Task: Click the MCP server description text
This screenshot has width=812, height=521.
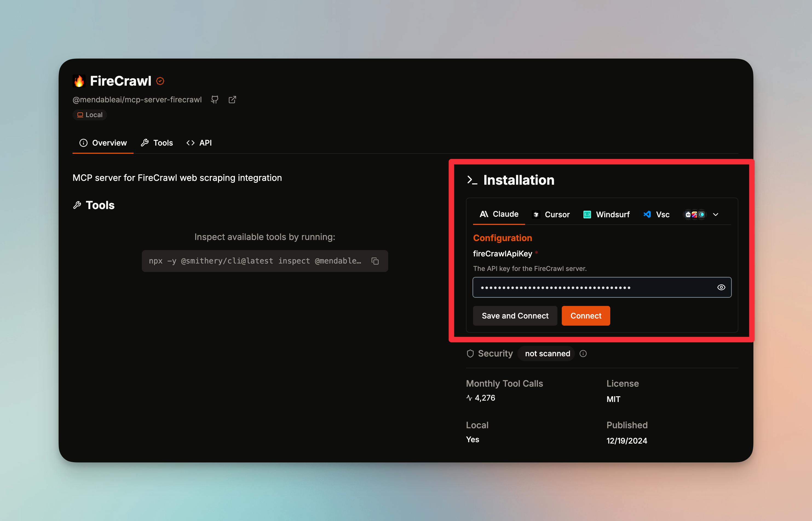Action: click(x=177, y=178)
